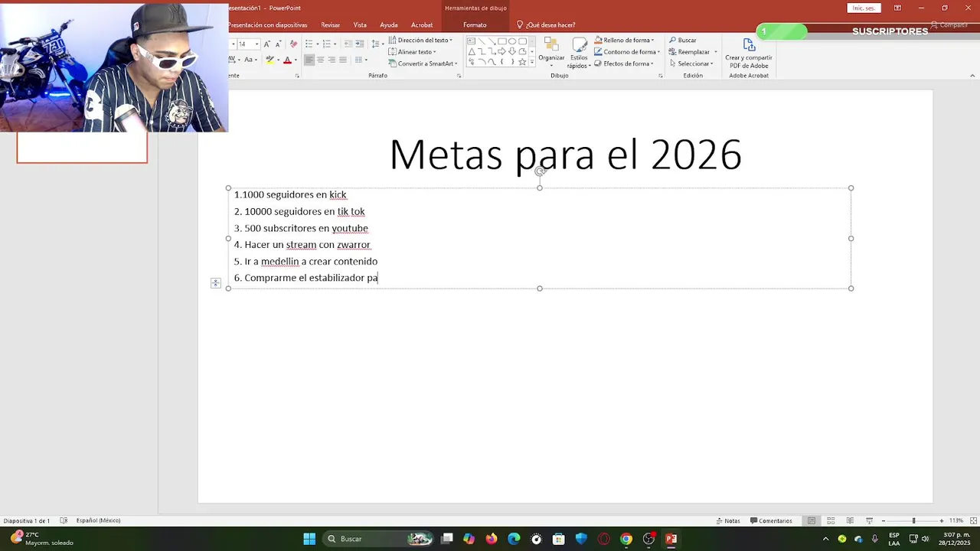
Task: Switch to slide sorter view
Action: pyautogui.click(x=831, y=520)
